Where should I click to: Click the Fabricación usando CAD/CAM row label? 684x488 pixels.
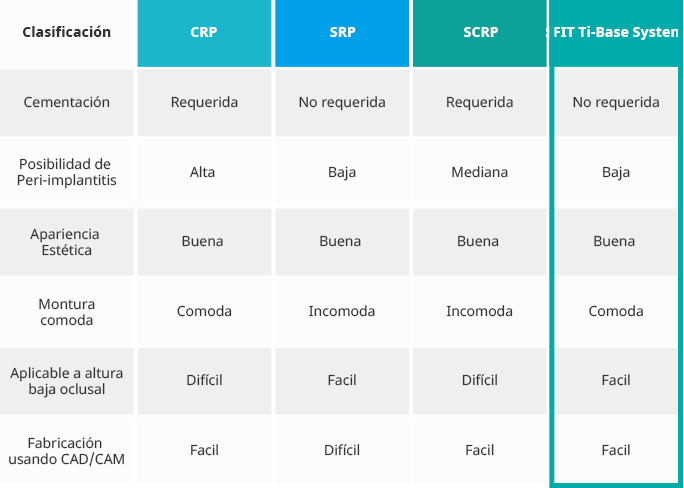click(x=67, y=450)
